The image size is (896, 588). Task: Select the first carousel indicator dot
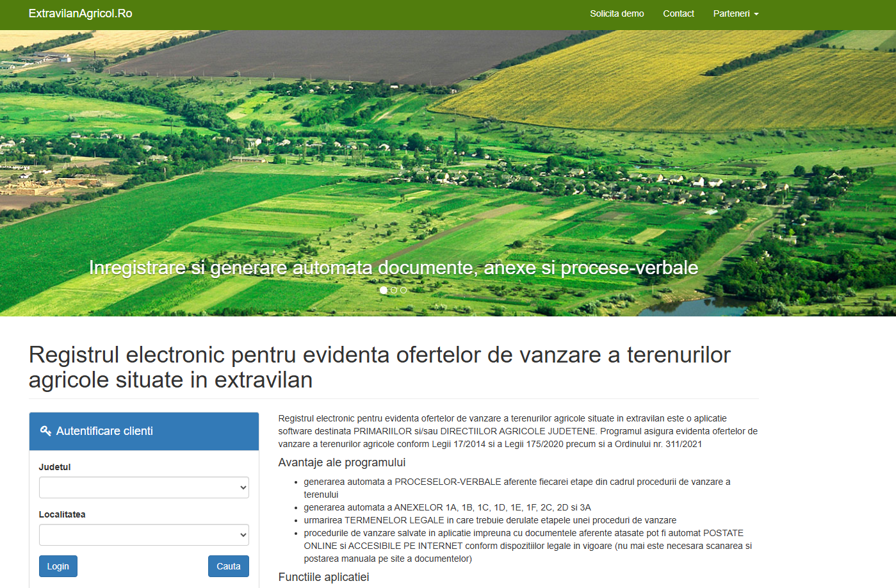(x=384, y=290)
